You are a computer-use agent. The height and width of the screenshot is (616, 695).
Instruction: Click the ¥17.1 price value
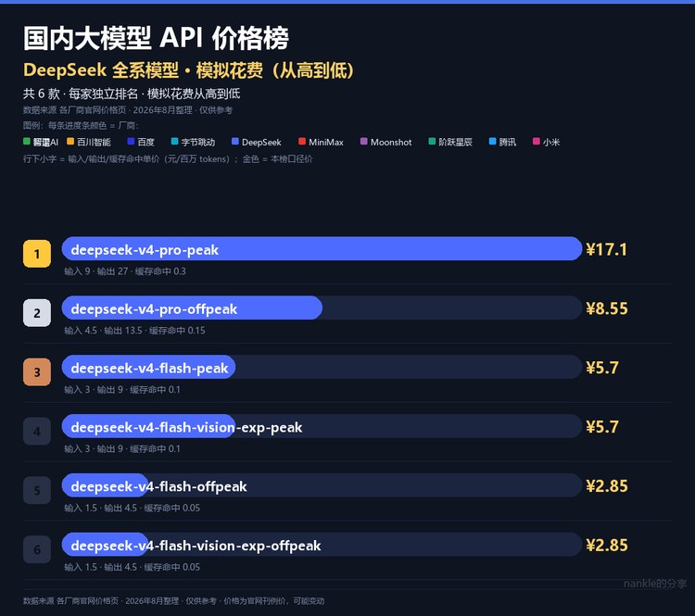click(606, 249)
